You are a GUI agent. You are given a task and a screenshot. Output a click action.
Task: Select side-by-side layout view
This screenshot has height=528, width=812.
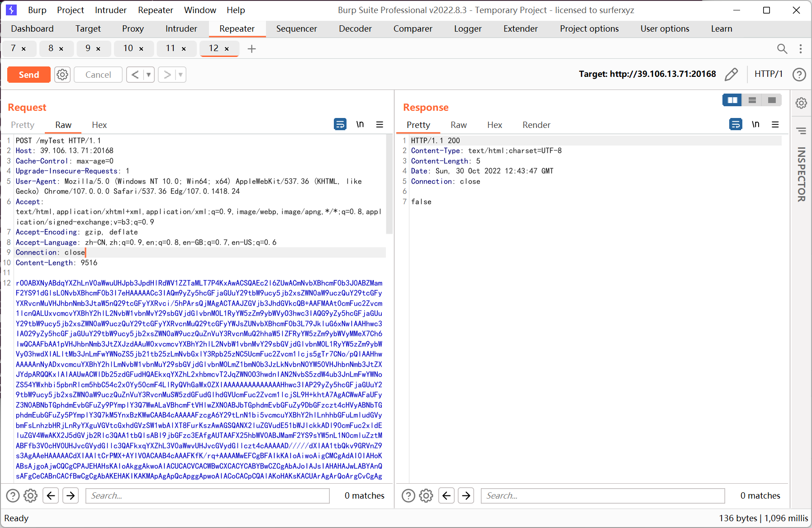tap(732, 100)
